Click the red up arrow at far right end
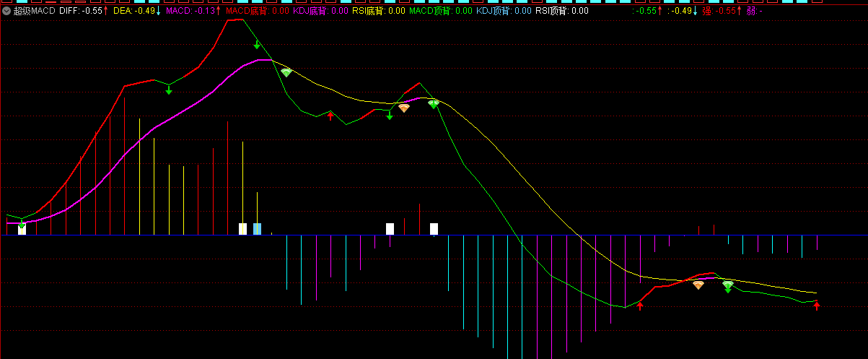This screenshot has width=868, height=359. point(817,306)
